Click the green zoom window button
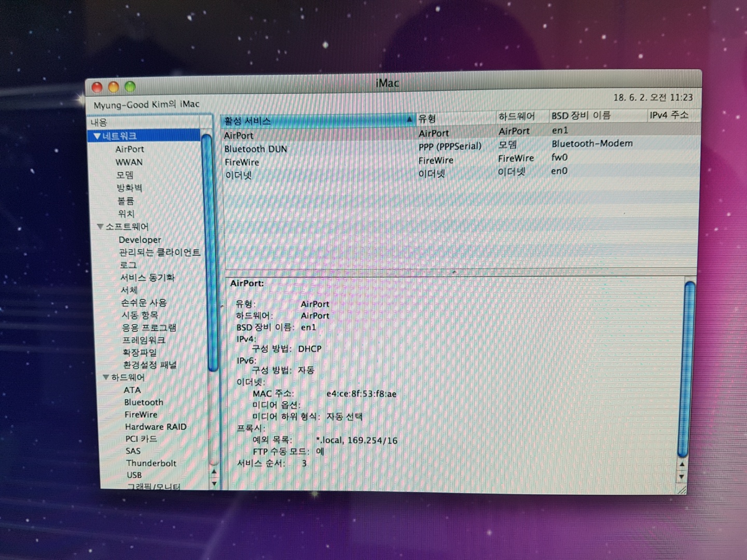 pyautogui.click(x=130, y=87)
